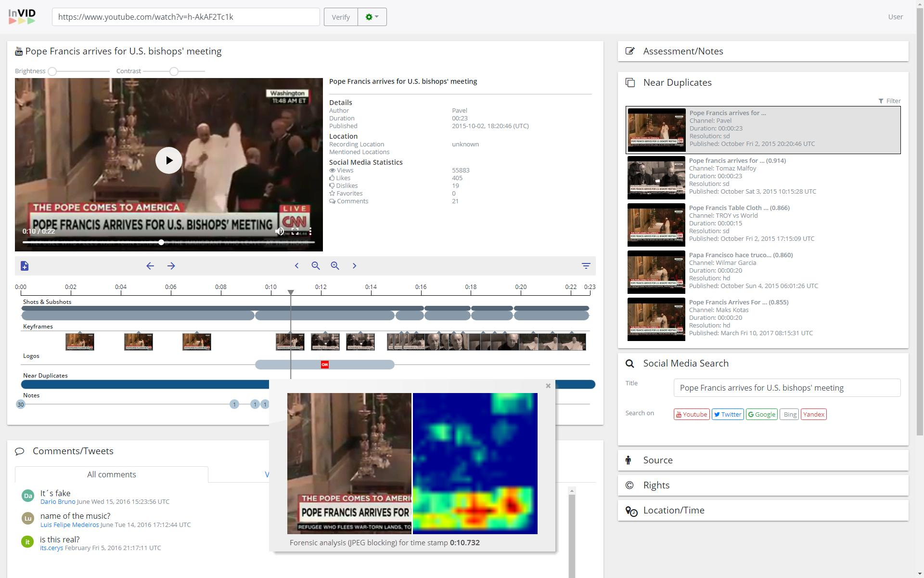Search title on Twitter

pos(728,414)
